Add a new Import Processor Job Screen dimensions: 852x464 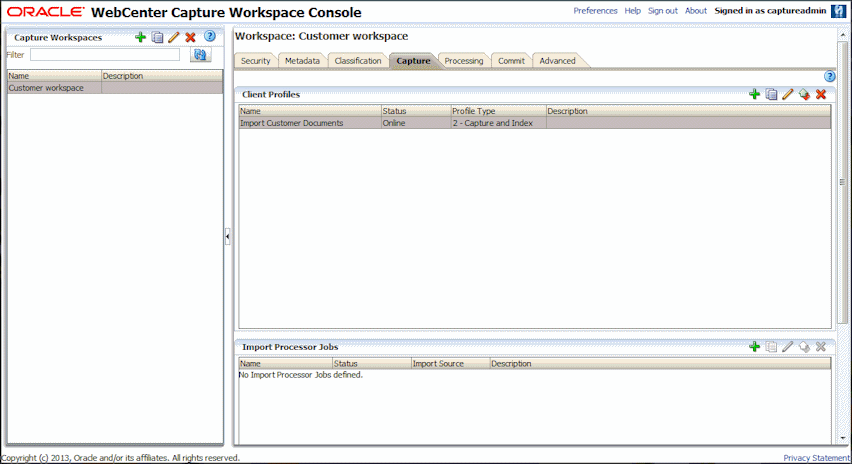point(754,346)
